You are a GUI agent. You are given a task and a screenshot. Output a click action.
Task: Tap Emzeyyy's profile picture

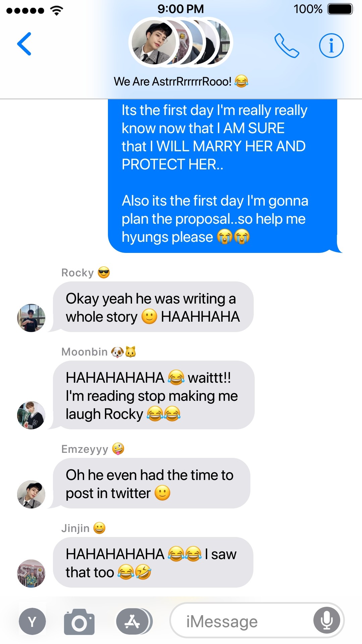[31, 494]
